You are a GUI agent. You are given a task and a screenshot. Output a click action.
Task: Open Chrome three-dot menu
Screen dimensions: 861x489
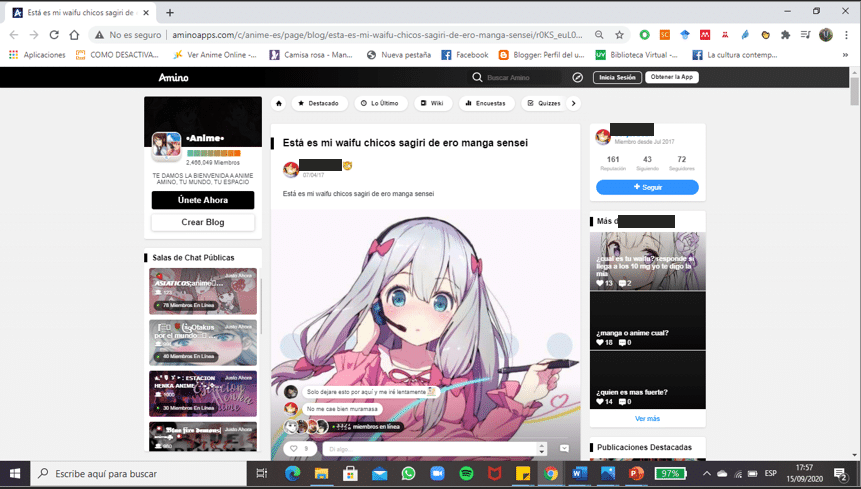click(846, 35)
